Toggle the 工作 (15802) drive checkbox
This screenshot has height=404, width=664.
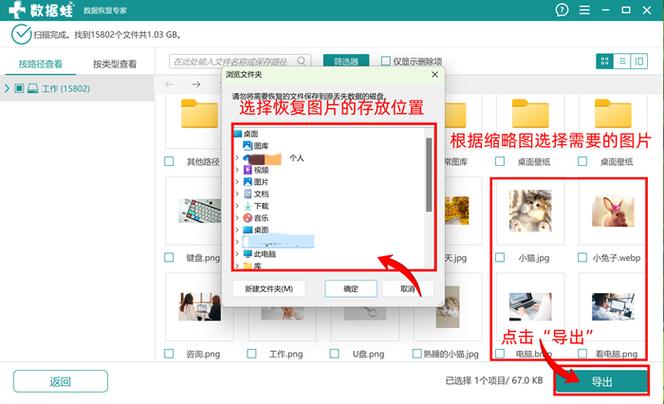click(x=19, y=88)
